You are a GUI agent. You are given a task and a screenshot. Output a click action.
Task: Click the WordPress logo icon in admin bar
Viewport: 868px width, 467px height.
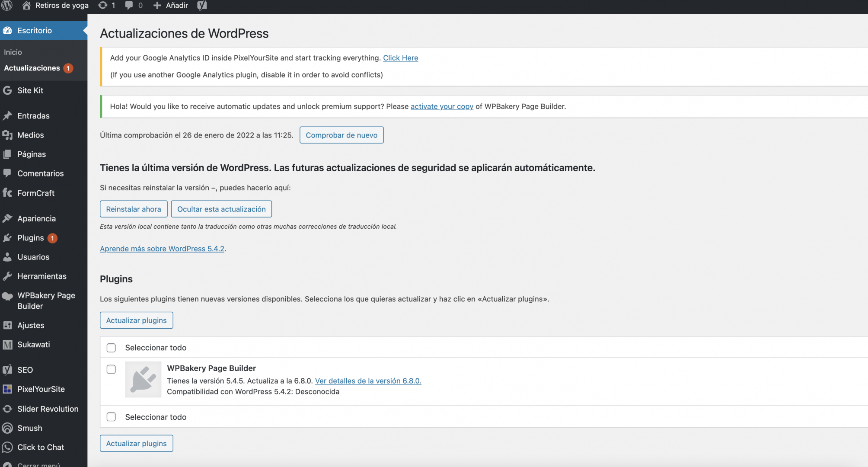(7, 5)
